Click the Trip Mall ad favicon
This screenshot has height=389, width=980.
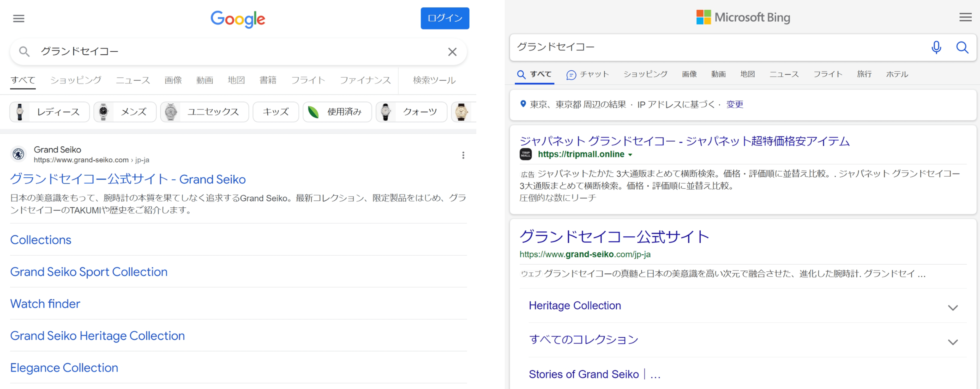(x=526, y=154)
